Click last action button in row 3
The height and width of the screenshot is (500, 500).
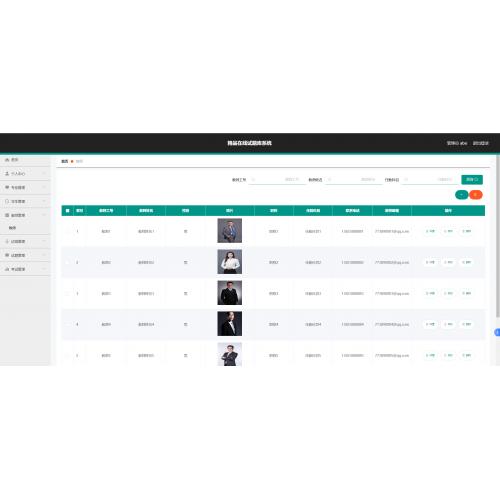[x=466, y=293]
